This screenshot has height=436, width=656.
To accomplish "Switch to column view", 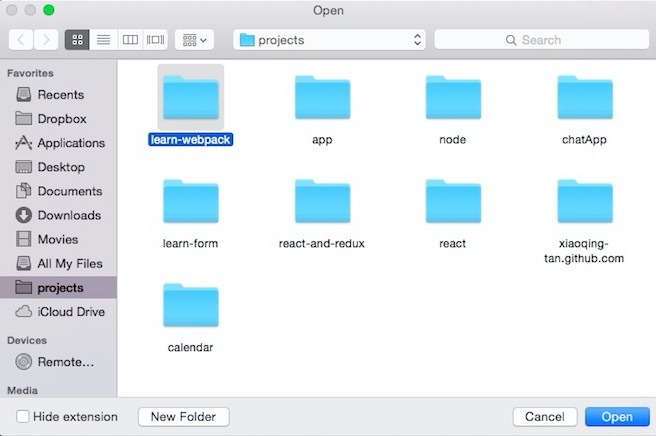I will pyautogui.click(x=130, y=40).
